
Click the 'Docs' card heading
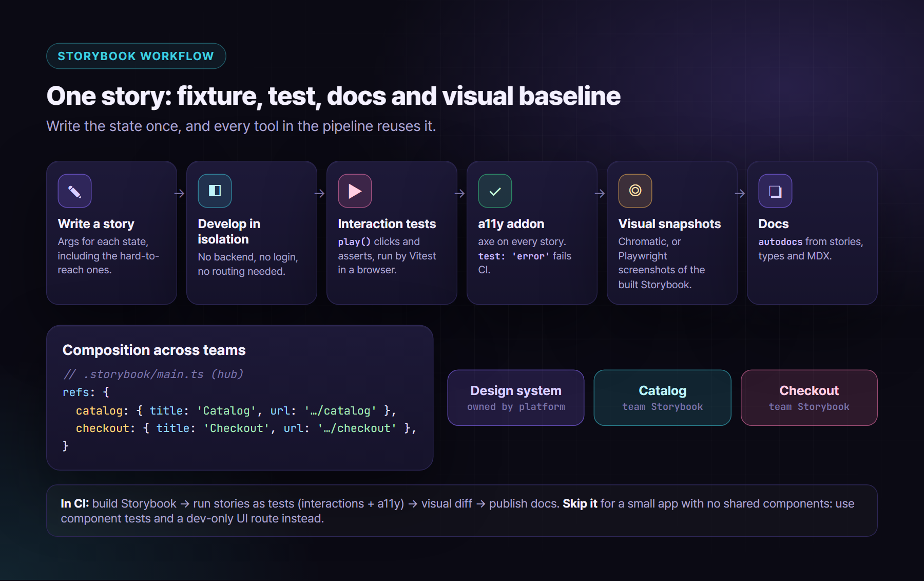[774, 224]
